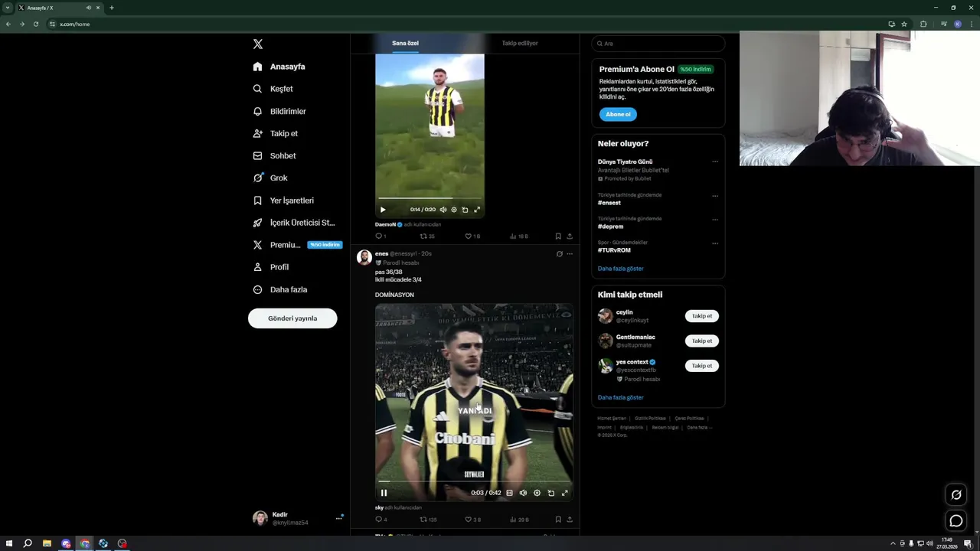Follow Gentlemaniac with Takip et button
980x551 pixels.
pos(702,341)
